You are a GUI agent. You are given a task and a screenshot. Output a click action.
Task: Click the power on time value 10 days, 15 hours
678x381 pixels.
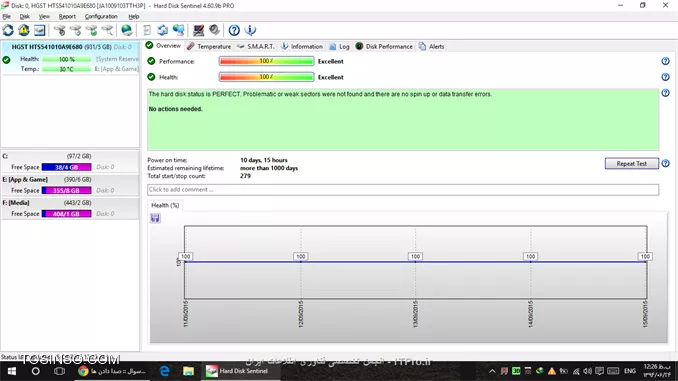tap(264, 160)
